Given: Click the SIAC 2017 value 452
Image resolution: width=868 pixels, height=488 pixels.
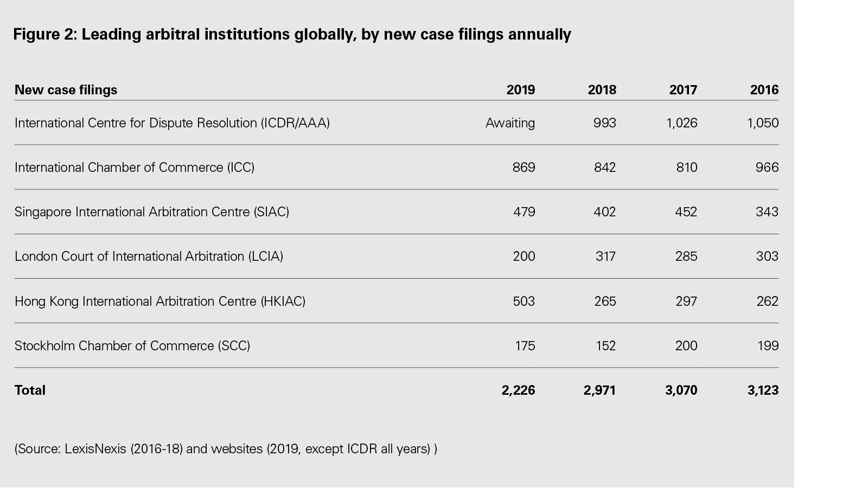Looking at the screenshot, I should pos(686,212).
